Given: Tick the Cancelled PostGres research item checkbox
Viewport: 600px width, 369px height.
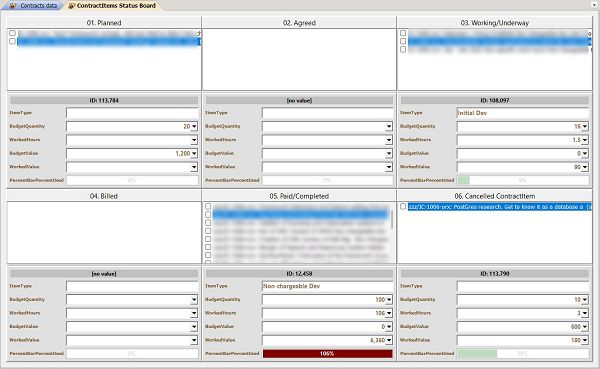Looking at the screenshot, I should [x=403, y=207].
